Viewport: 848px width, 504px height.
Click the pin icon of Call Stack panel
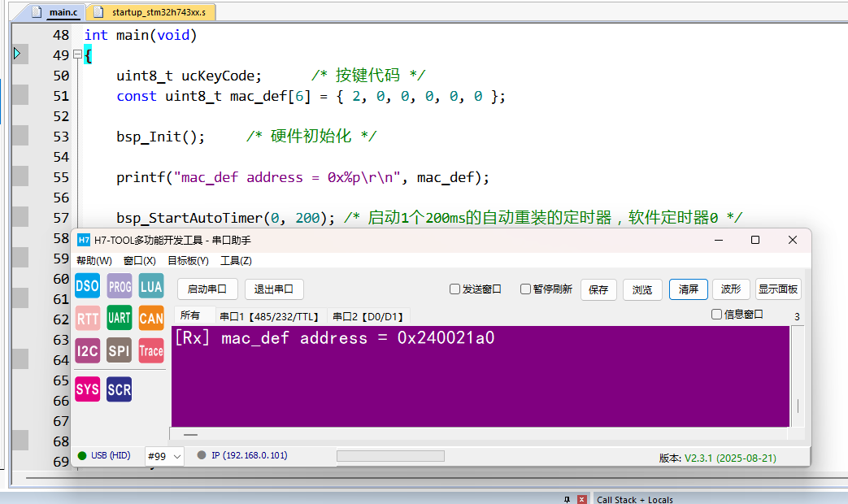(x=567, y=500)
